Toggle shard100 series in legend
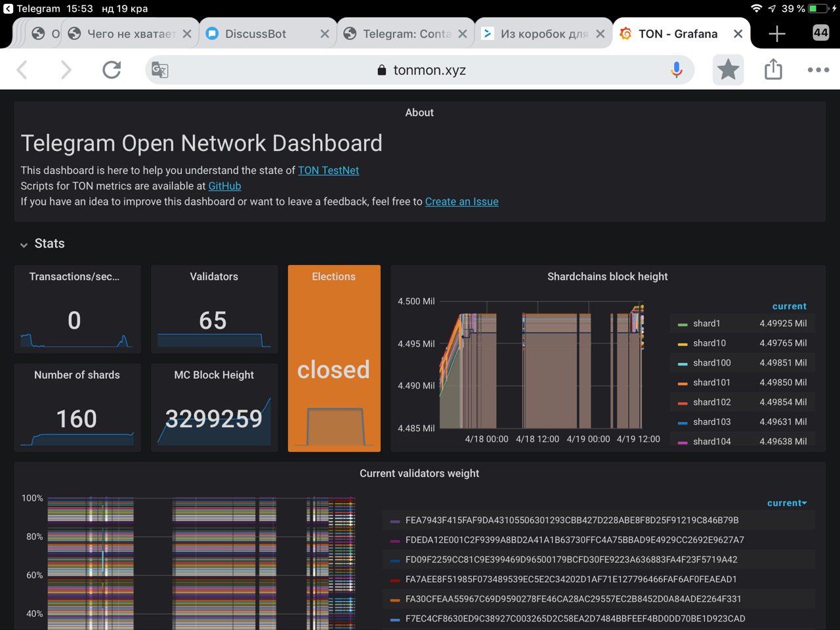The width and height of the screenshot is (840, 630). pos(712,362)
